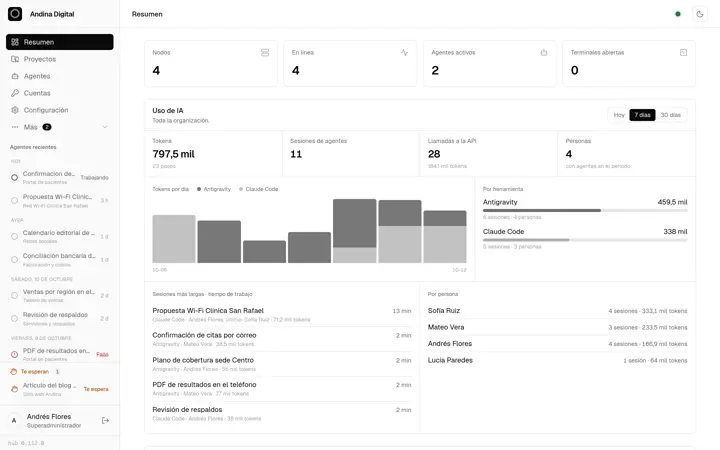Image resolution: width=720 pixels, height=450 pixels.
Task: Click the Más ellipsis icon
Action: click(15, 127)
